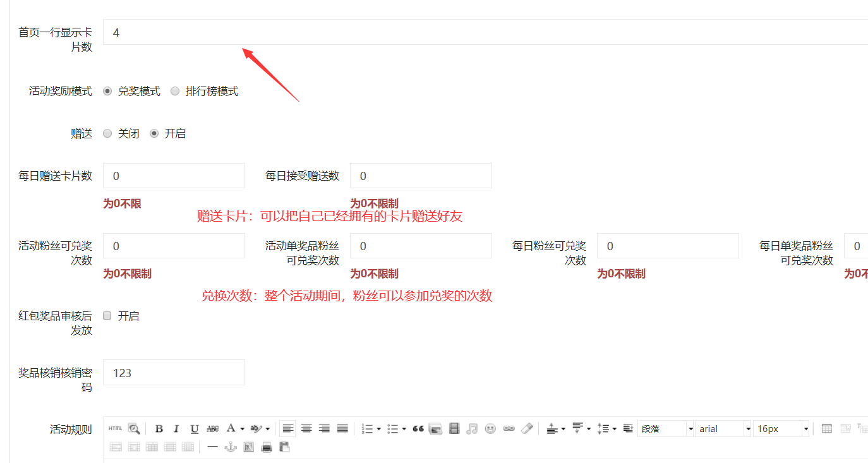Screen dimensions: 868x463
Task: Insert a horizontal line in the editor
Action: click(213, 447)
